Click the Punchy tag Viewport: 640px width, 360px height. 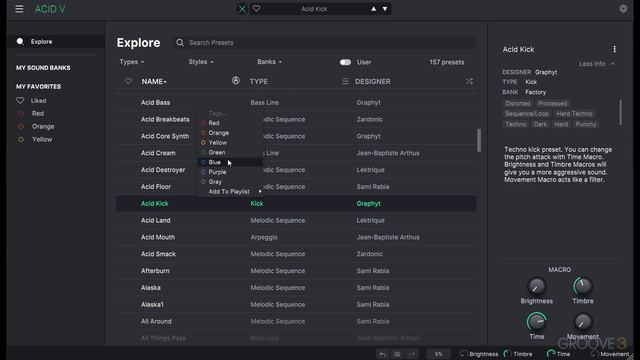tap(586, 124)
